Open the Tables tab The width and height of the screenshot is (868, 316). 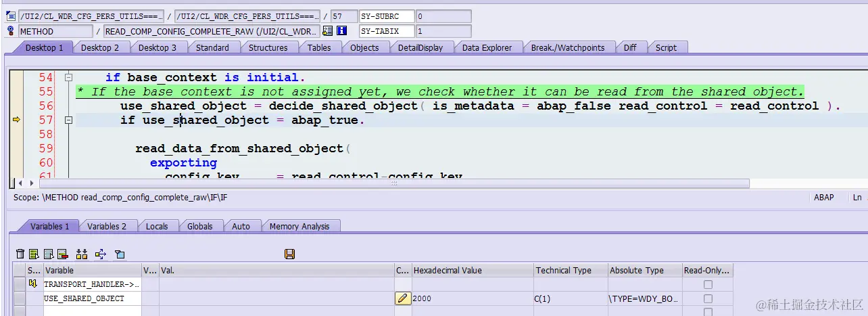(x=319, y=47)
